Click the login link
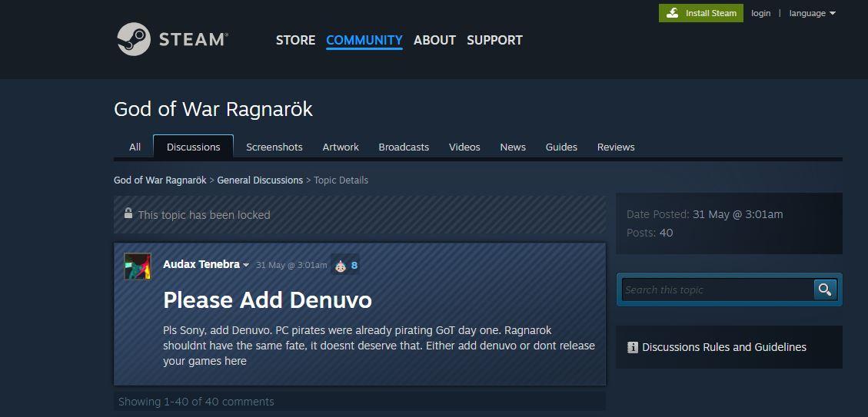The image size is (868, 417). pos(760,13)
